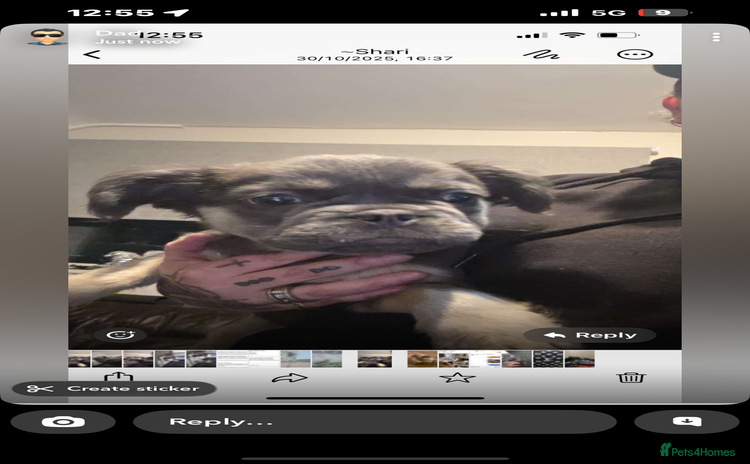Image resolution: width=750 pixels, height=464 pixels.
Task: Tap the back arrow beside ~Shari
Action: coord(92,55)
